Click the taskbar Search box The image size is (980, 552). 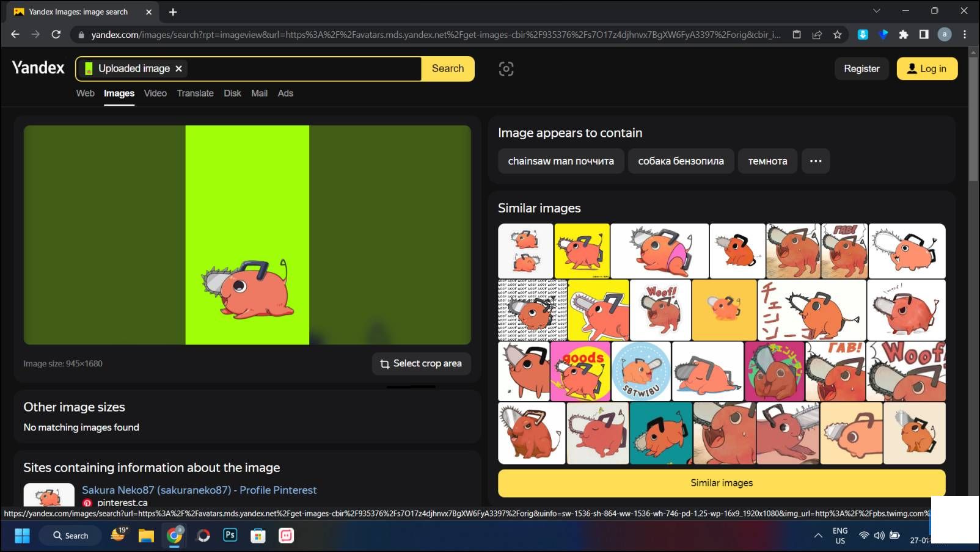point(70,536)
